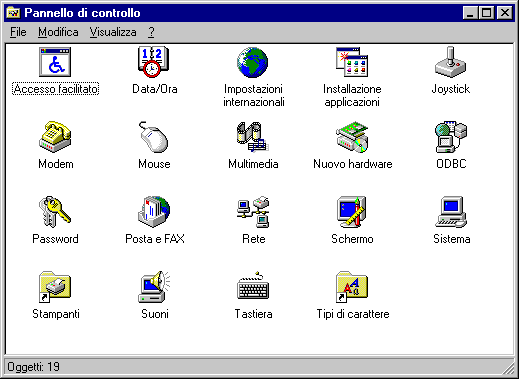Click the 'Oggetti: 19' status bar text
This screenshot has width=519, height=379.
pos(33,367)
